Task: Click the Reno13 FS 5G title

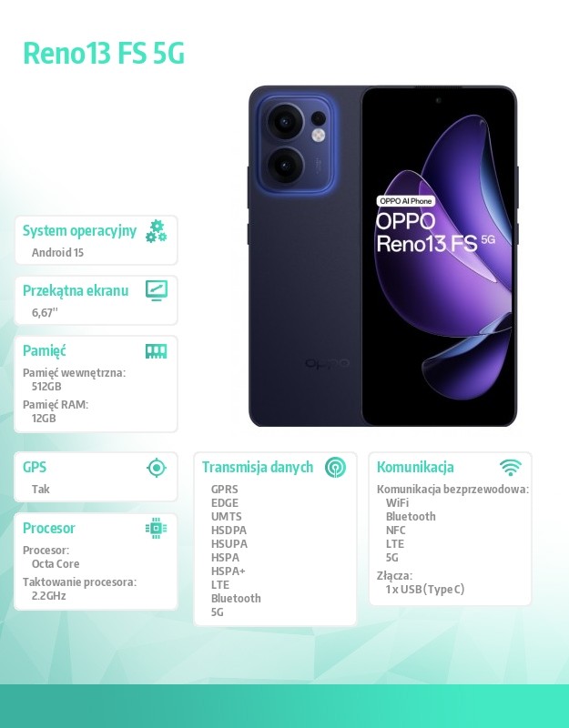Action: (x=104, y=53)
